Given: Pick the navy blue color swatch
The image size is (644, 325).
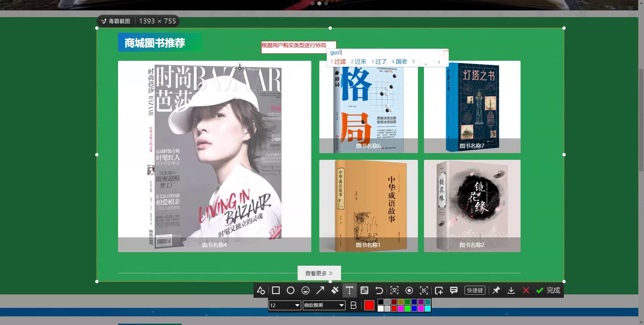Looking at the screenshot, I should (x=414, y=302).
